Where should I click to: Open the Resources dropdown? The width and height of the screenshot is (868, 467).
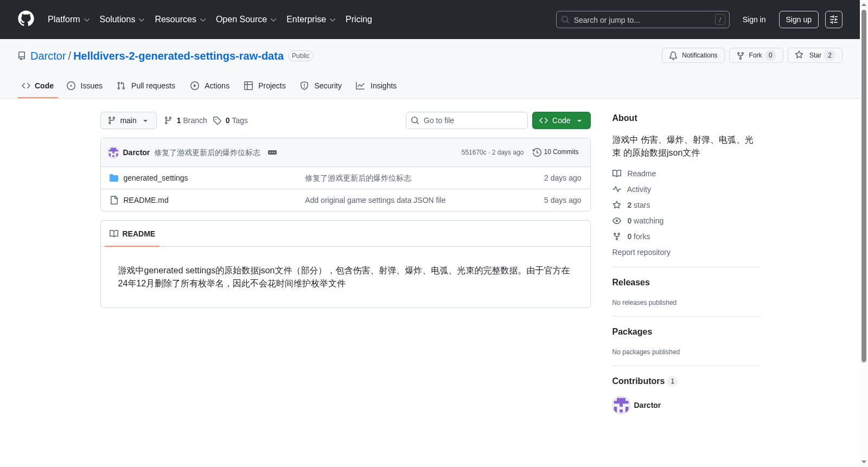pos(180,20)
